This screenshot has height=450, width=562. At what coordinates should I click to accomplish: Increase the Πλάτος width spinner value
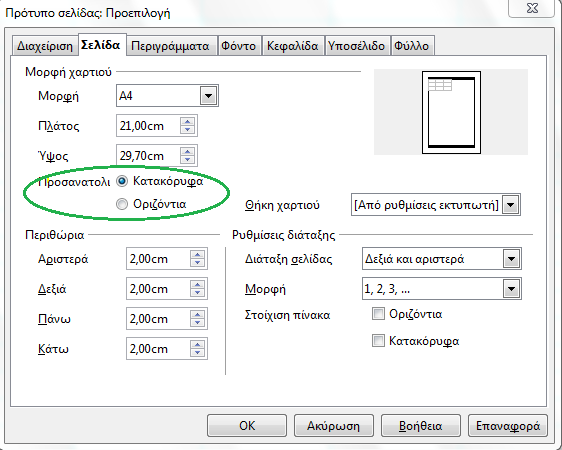(187, 121)
